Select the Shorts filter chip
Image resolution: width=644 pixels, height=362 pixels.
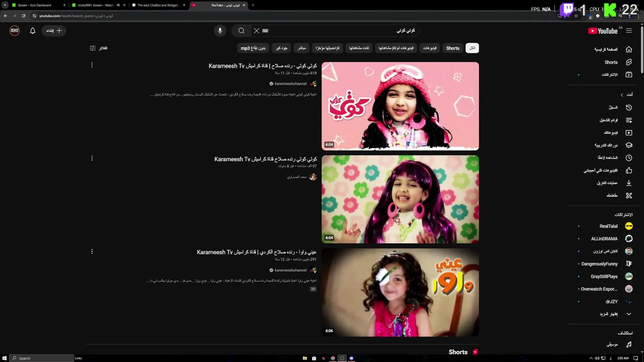(453, 48)
